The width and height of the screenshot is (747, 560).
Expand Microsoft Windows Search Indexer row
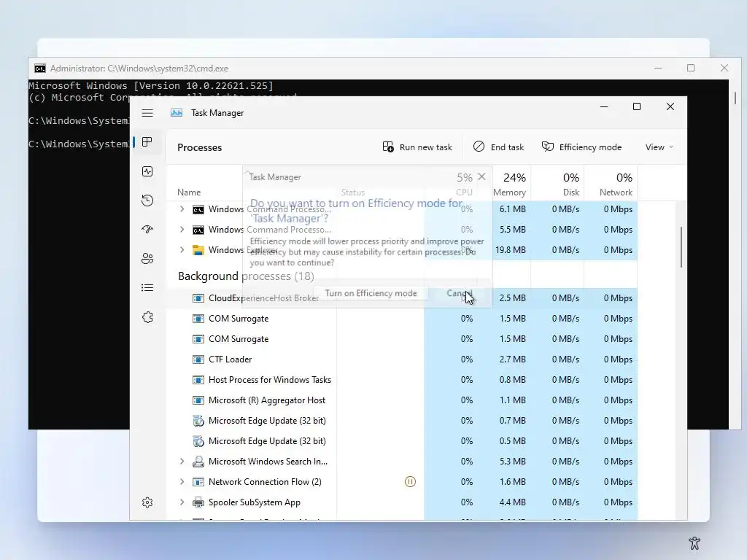pos(182,462)
